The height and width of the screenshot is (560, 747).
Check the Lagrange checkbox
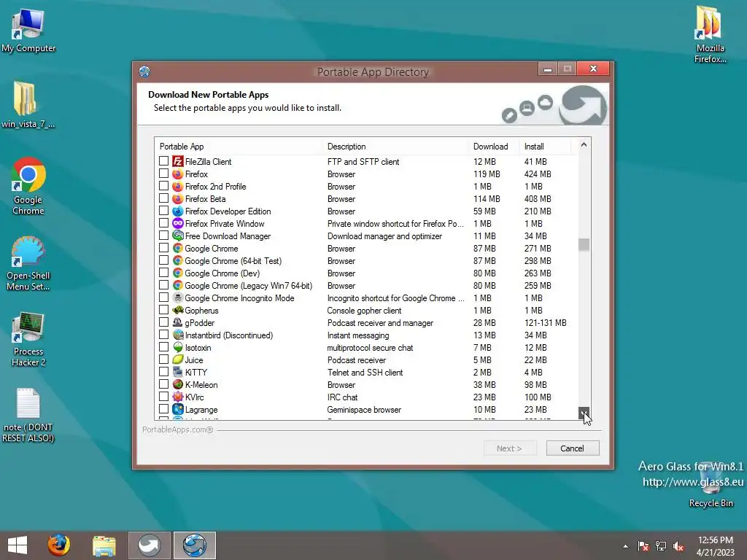tap(164, 408)
